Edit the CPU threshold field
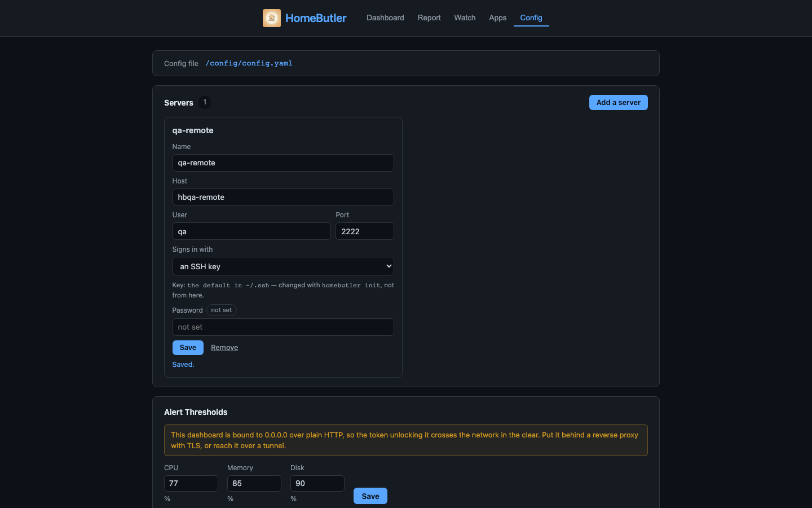Viewport: 812px width, 508px height. tap(191, 483)
